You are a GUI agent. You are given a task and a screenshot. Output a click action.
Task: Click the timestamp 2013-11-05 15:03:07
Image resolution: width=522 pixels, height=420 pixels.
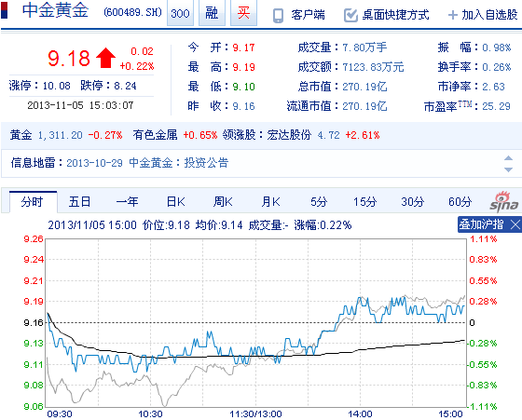[x=80, y=106]
